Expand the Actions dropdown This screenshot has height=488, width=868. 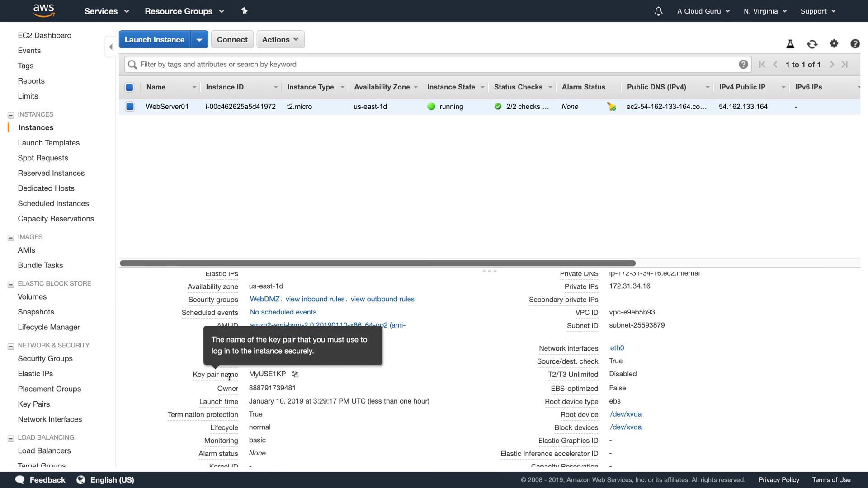pyautogui.click(x=280, y=40)
